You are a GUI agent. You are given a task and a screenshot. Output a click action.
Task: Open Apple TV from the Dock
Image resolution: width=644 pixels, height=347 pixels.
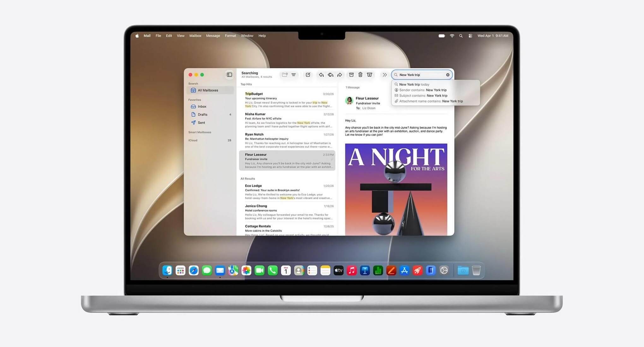tap(338, 270)
